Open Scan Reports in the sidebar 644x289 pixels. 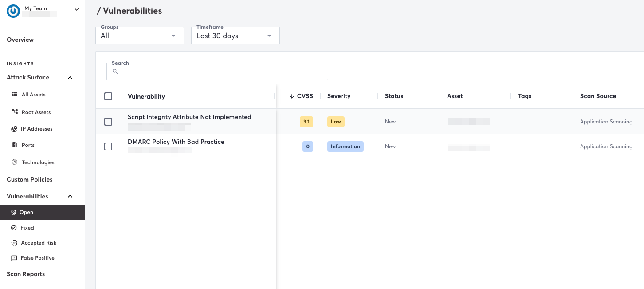click(26, 274)
